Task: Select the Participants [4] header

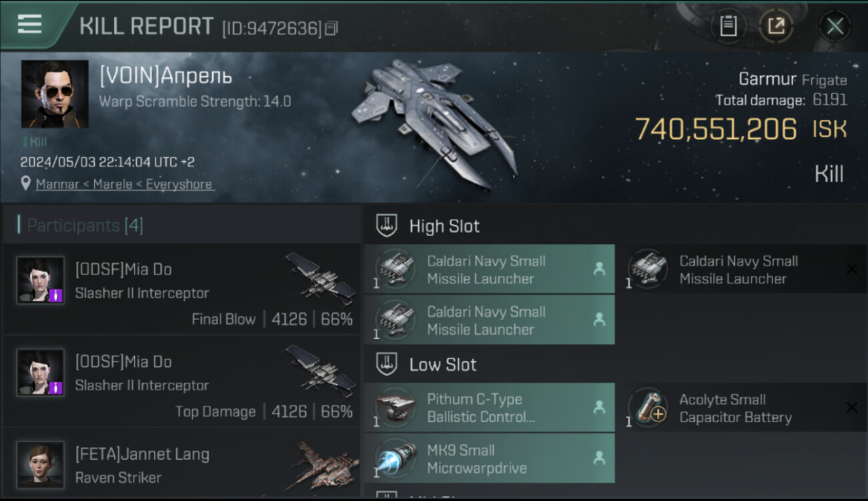Action: pos(85,226)
